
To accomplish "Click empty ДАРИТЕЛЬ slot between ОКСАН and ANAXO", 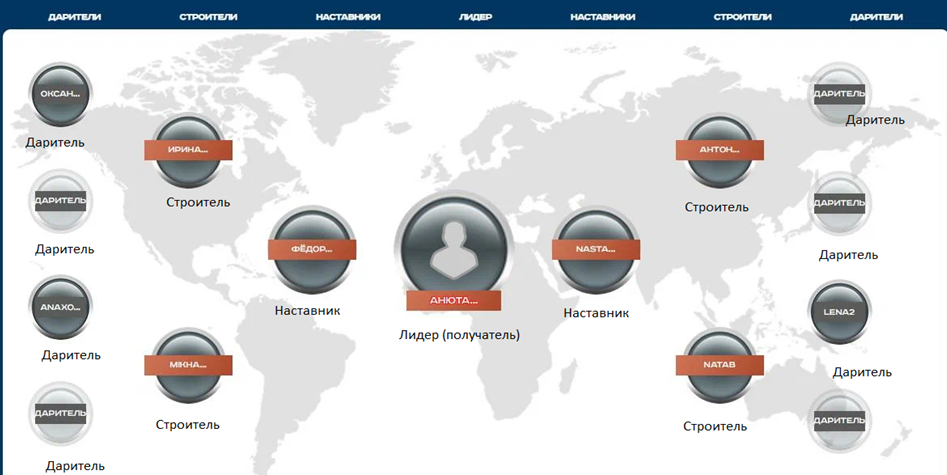I will click(60, 201).
